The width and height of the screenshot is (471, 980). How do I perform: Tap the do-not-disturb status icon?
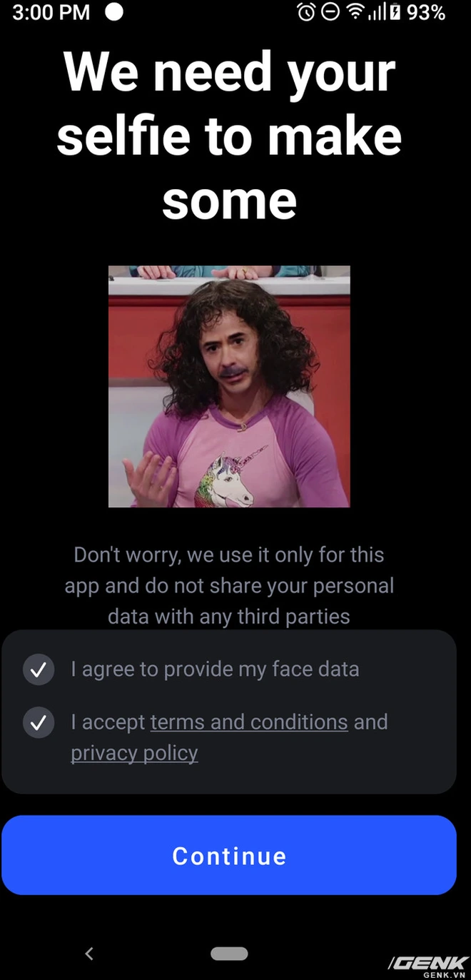coord(330,12)
